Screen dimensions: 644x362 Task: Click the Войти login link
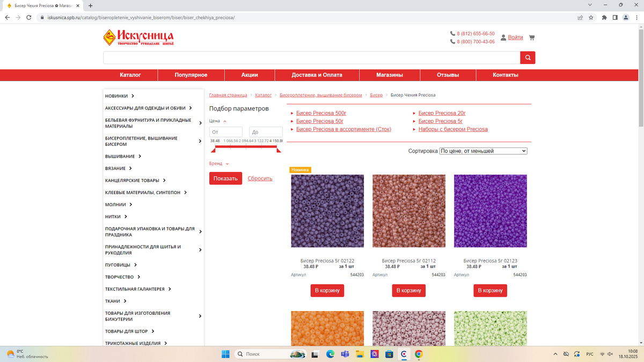point(515,38)
